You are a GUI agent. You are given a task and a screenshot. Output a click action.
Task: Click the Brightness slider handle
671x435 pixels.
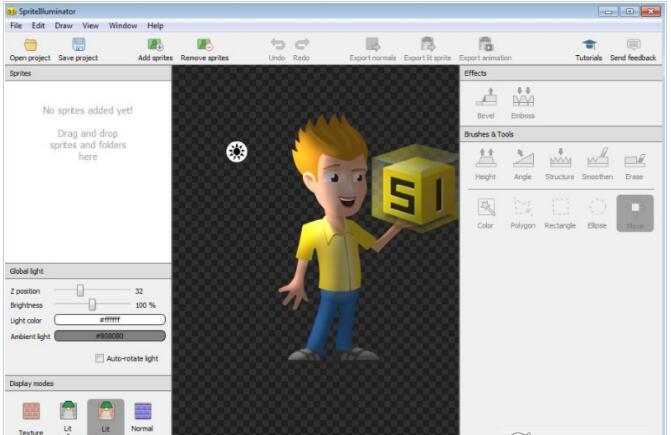[92, 305]
